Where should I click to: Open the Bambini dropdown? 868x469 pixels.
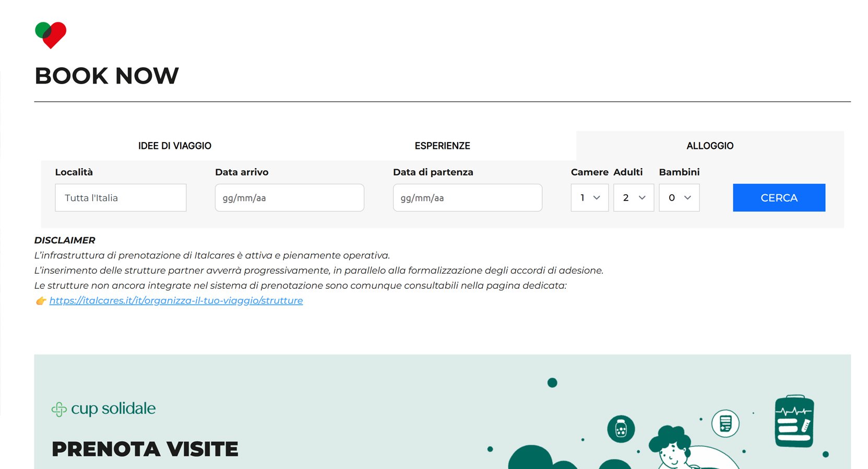click(x=679, y=197)
